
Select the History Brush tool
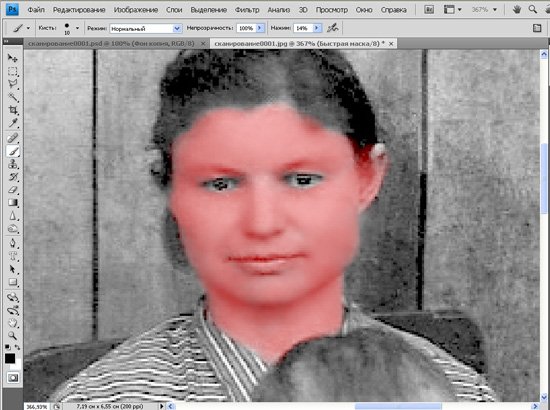click(13, 177)
